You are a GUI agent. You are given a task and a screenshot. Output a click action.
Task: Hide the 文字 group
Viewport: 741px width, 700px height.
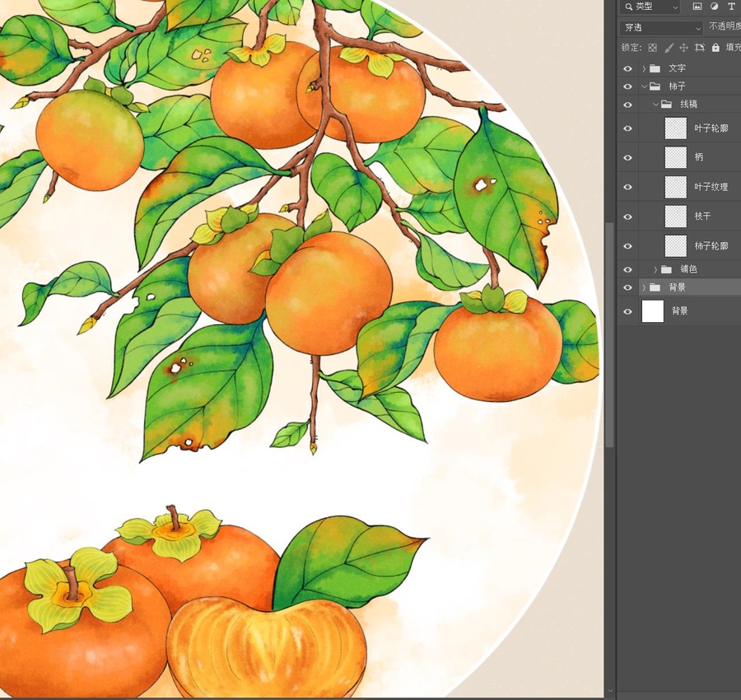coord(627,68)
